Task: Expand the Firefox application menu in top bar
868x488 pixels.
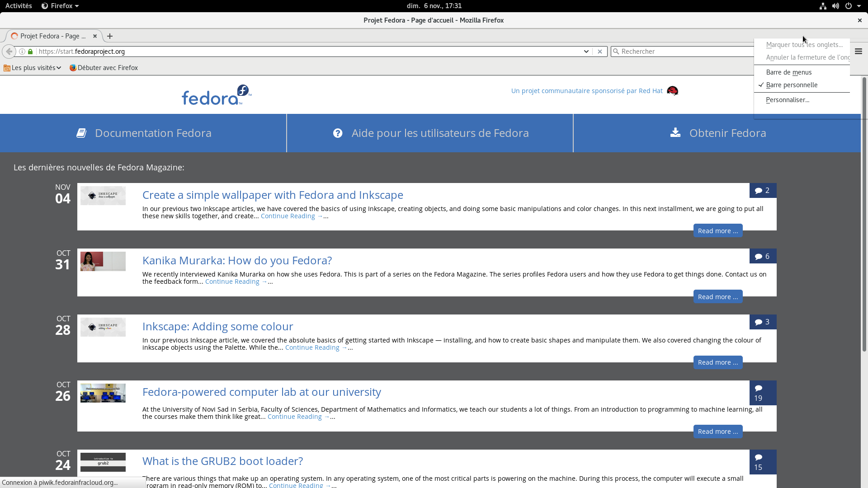Action: pos(60,6)
